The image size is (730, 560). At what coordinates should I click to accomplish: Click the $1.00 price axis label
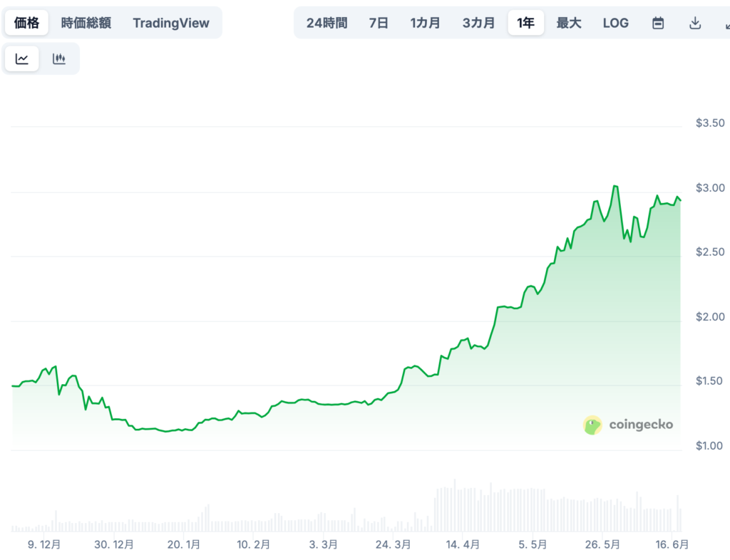click(709, 445)
